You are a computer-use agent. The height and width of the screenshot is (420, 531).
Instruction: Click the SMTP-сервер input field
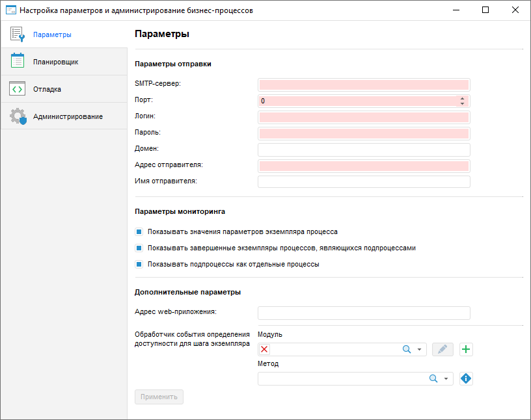[x=364, y=85]
